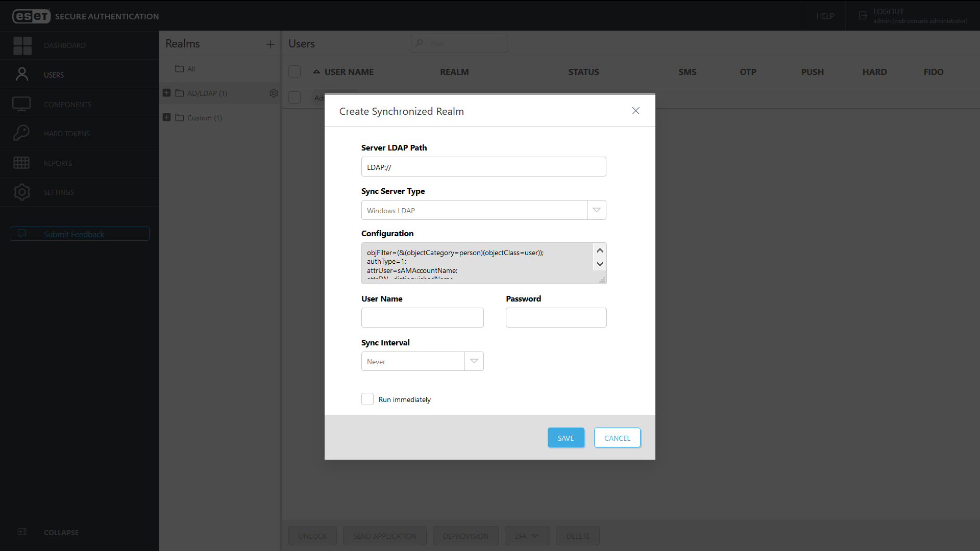Check the select-all users header checkbox
The width and height of the screenshot is (980, 551).
295,72
